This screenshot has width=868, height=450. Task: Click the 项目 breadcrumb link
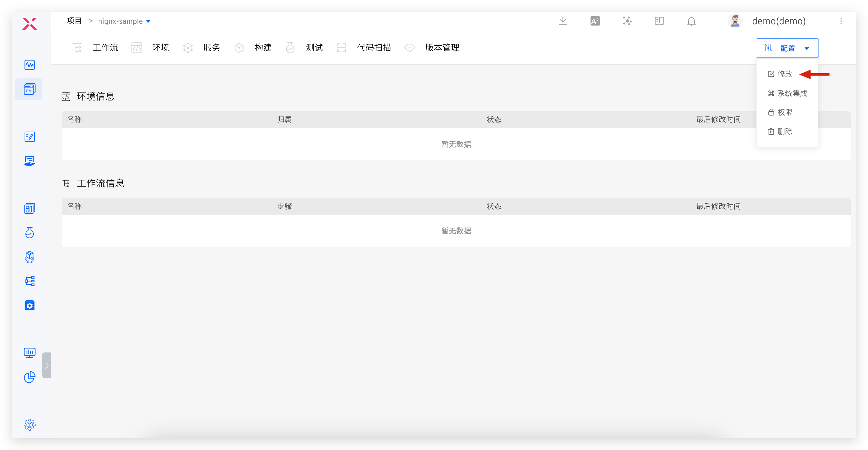click(74, 21)
